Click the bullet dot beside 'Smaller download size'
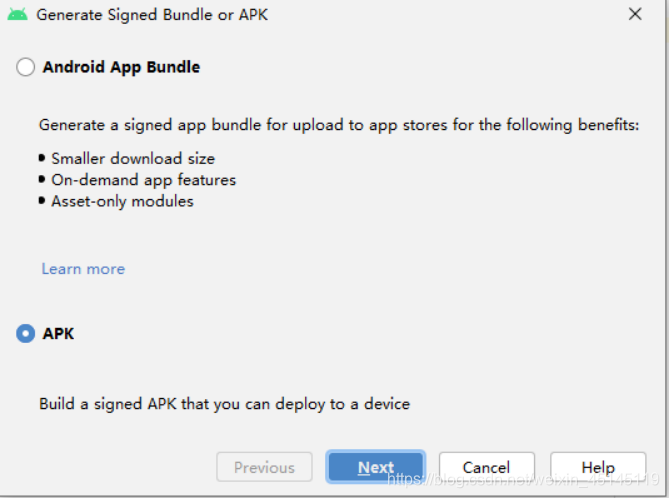The width and height of the screenshot is (669, 498). [42, 158]
